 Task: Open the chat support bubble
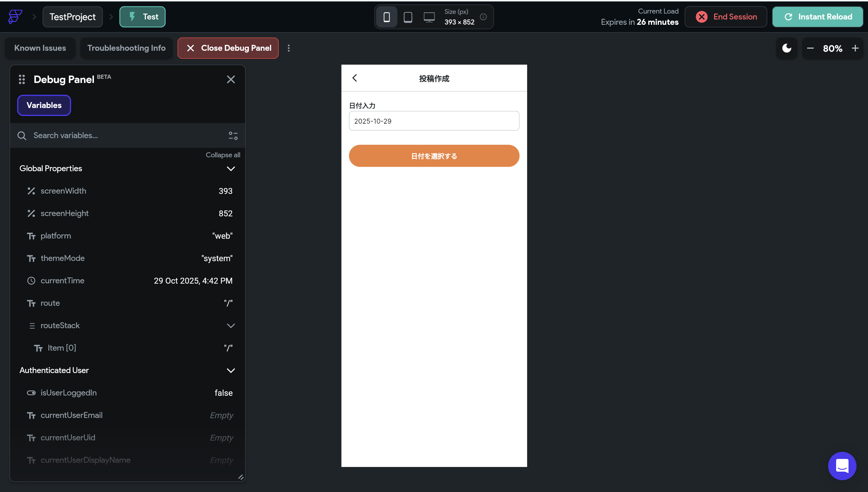click(x=842, y=466)
